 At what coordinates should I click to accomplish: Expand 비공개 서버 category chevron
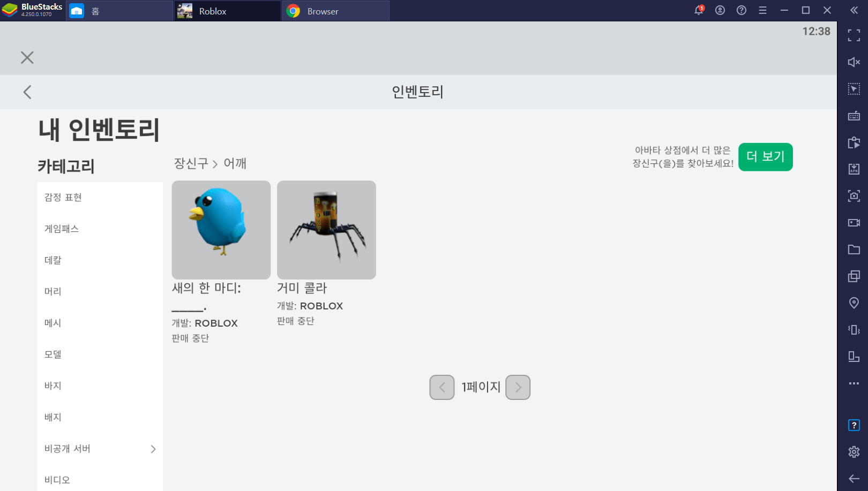click(153, 449)
